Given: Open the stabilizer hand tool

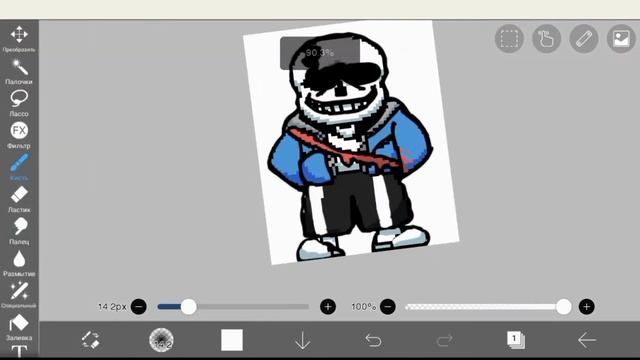Looking at the screenshot, I should 547,39.
